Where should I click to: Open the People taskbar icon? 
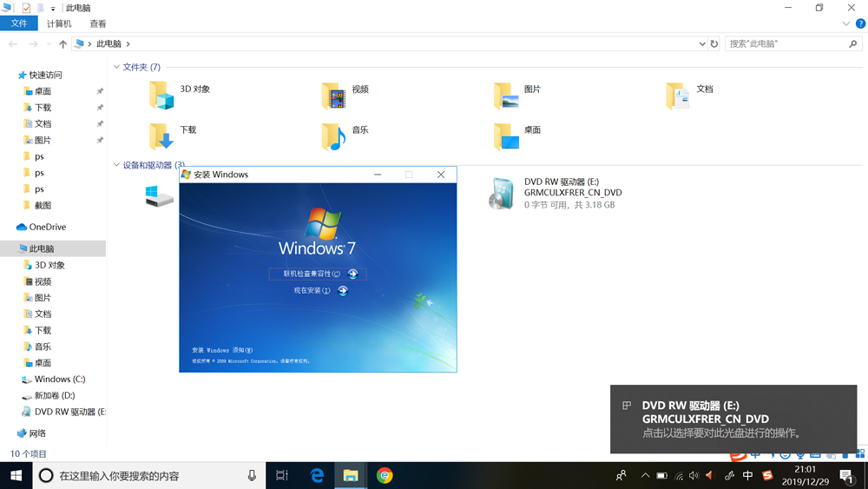[621, 476]
